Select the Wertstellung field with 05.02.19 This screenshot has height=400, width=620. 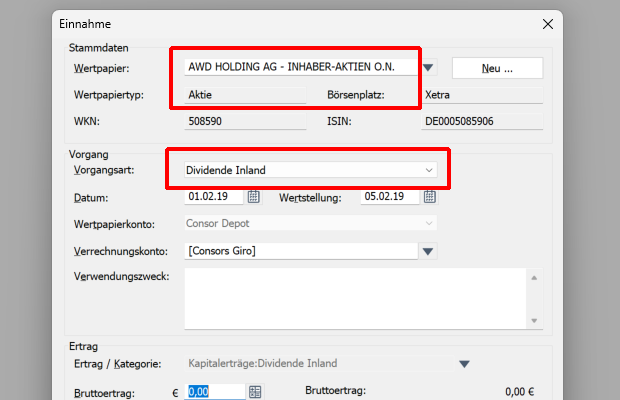[x=390, y=196]
